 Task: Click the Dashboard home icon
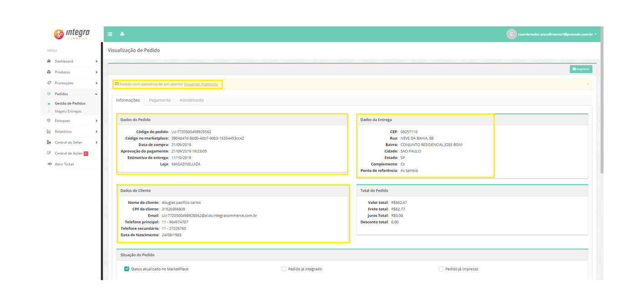[49, 61]
